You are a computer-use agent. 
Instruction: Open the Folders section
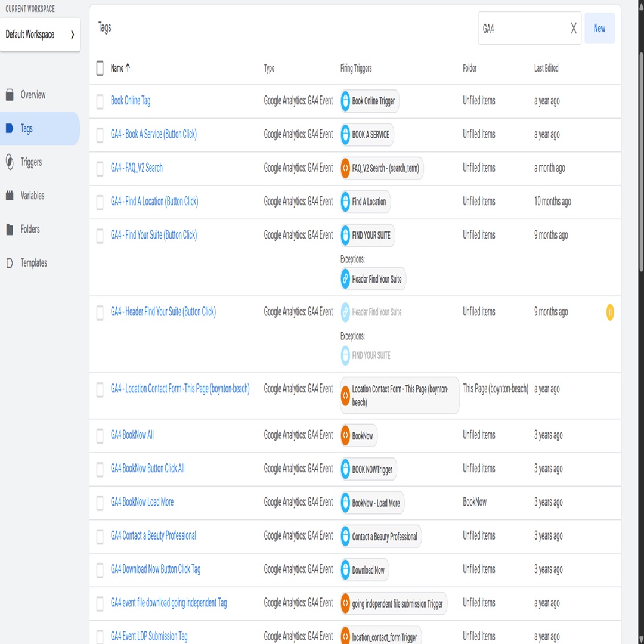pos(29,229)
